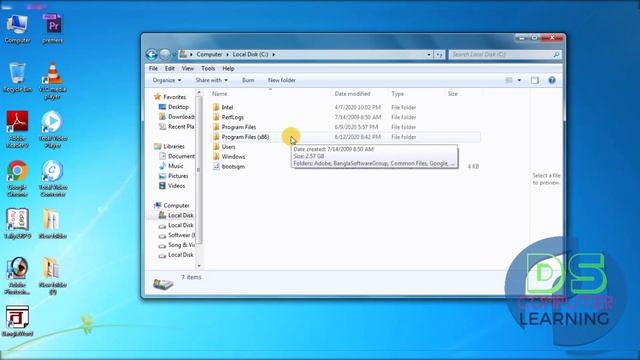The height and width of the screenshot is (360, 640).
Task: Open Documents library in navigation pane
Action: [177, 156]
